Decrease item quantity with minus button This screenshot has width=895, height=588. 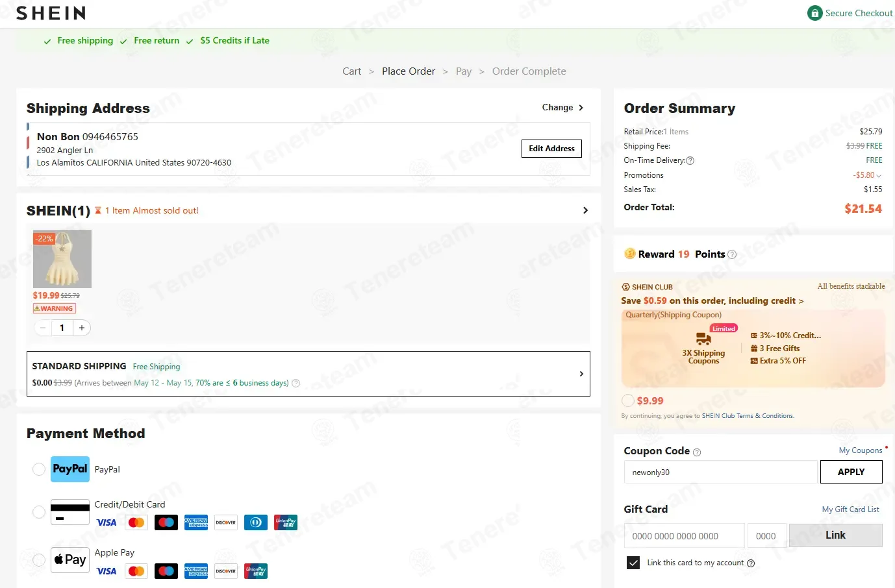(43, 328)
